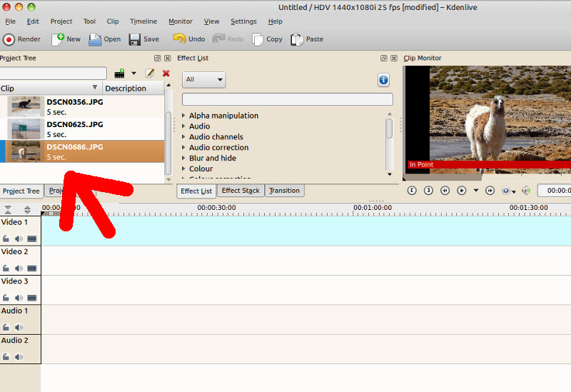This screenshot has height=392, width=571.
Task: Open the File menu
Action: (x=10, y=21)
